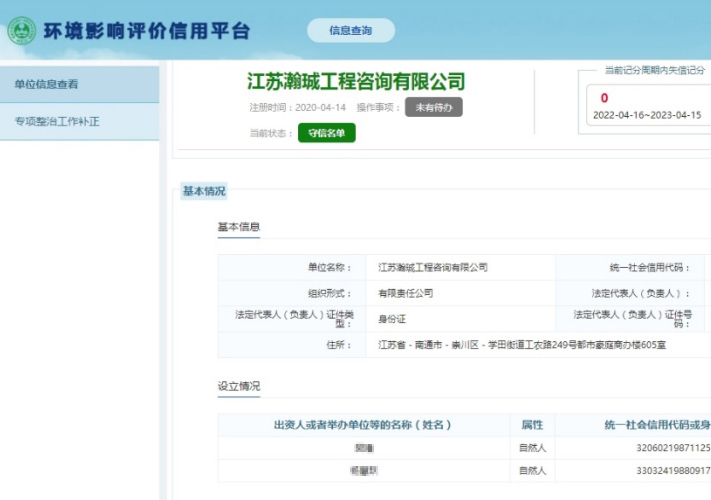The image size is (711, 500).
Task: Click the 属性 column header
Action: (532, 425)
